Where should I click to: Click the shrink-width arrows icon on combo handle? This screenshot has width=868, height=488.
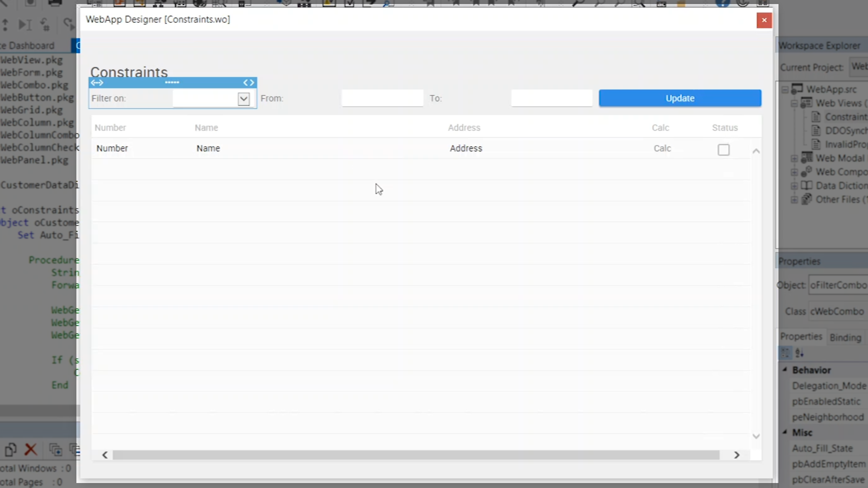pos(97,83)
